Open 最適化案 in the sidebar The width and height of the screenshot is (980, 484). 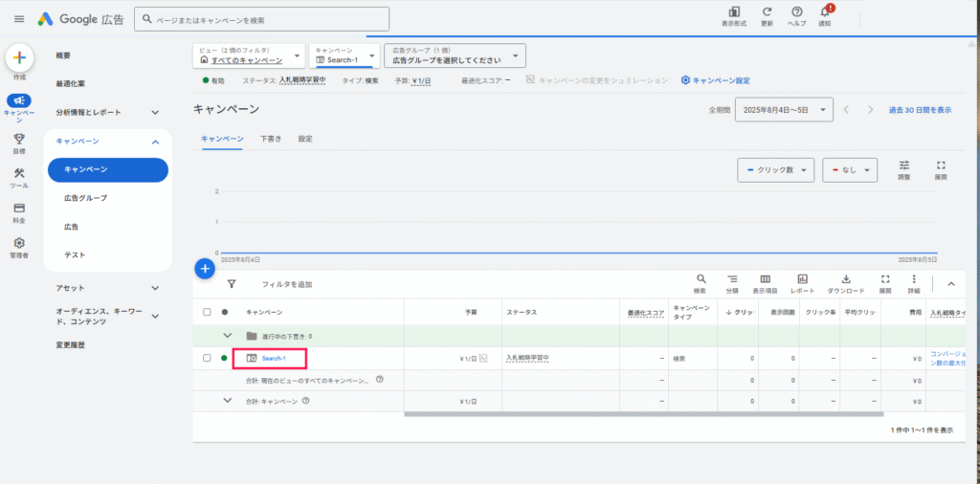point(71,83)
